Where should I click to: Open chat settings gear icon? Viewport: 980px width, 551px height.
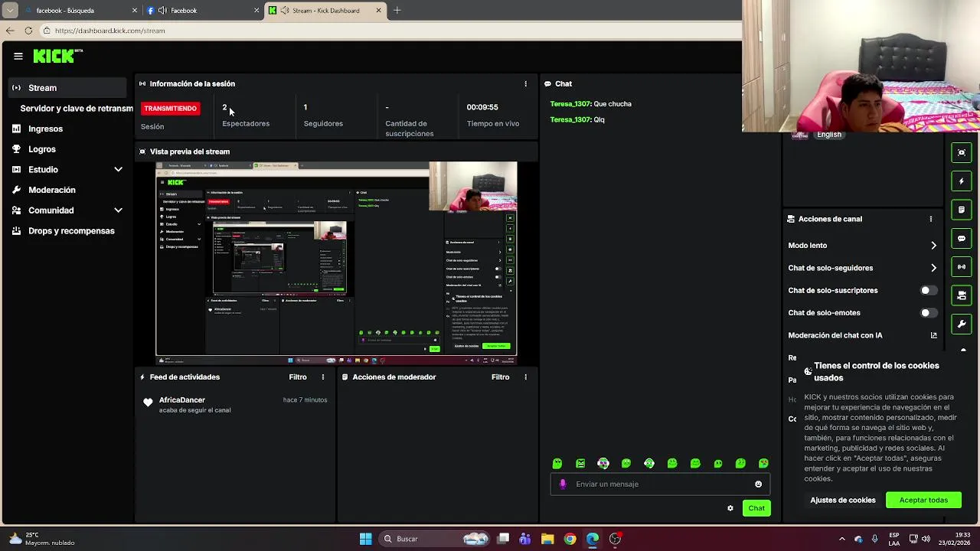pyautogui.click(x=730, y=508)
